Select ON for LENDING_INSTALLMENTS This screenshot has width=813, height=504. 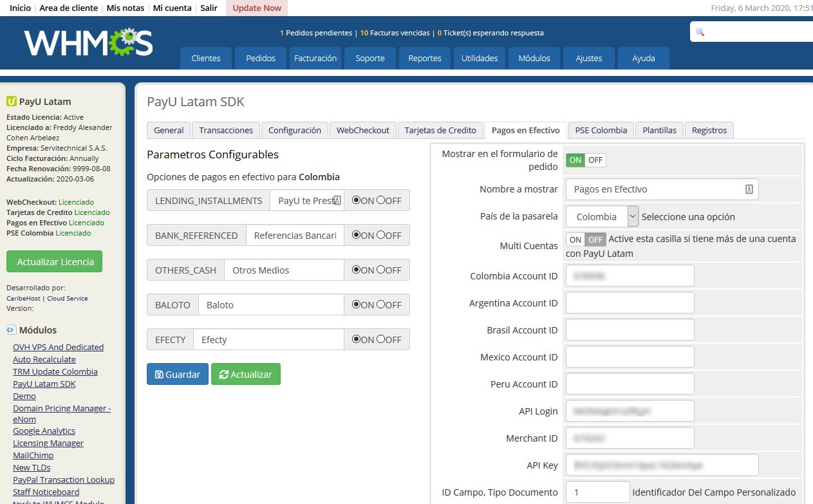[x=356, y=200]
